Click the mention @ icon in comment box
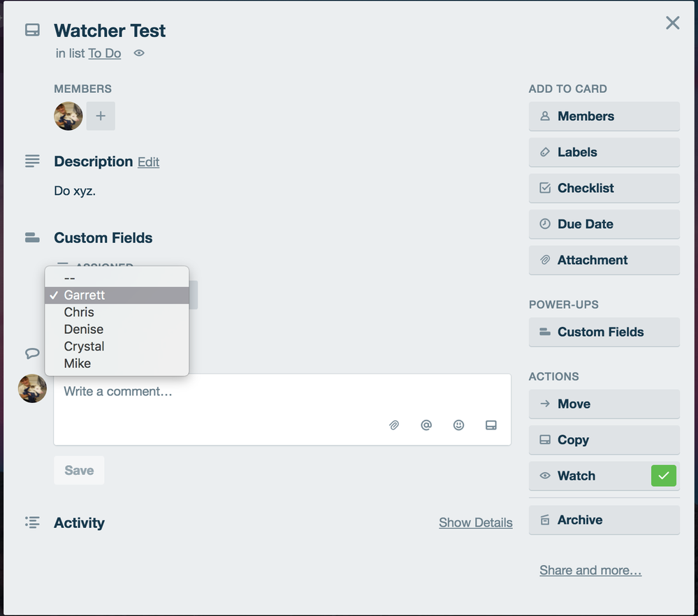 click(x=426, y=425)
